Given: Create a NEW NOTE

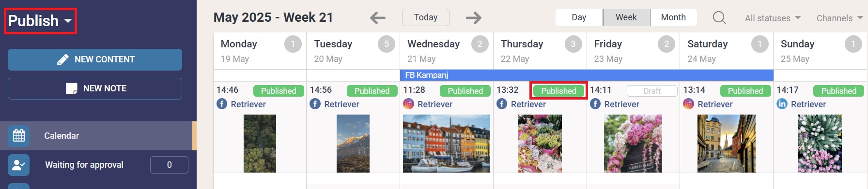Looking at the screenshot, I should point(95,88).
